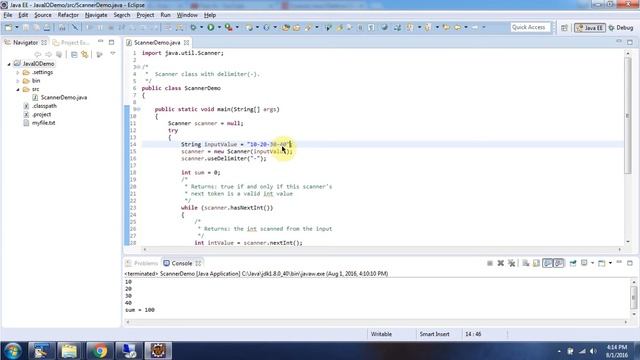Expand the bin folder
Screen dimensions: 640x360
[18, 81]
